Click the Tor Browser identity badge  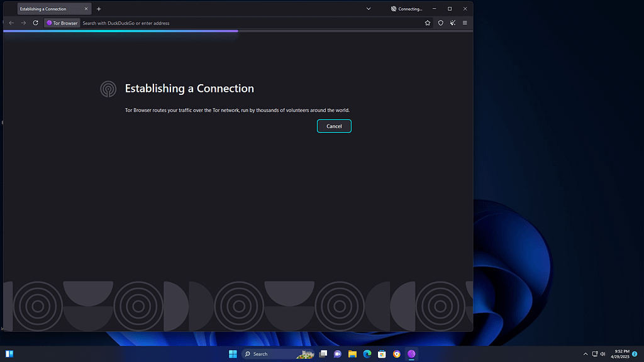(x=62, y=23)
